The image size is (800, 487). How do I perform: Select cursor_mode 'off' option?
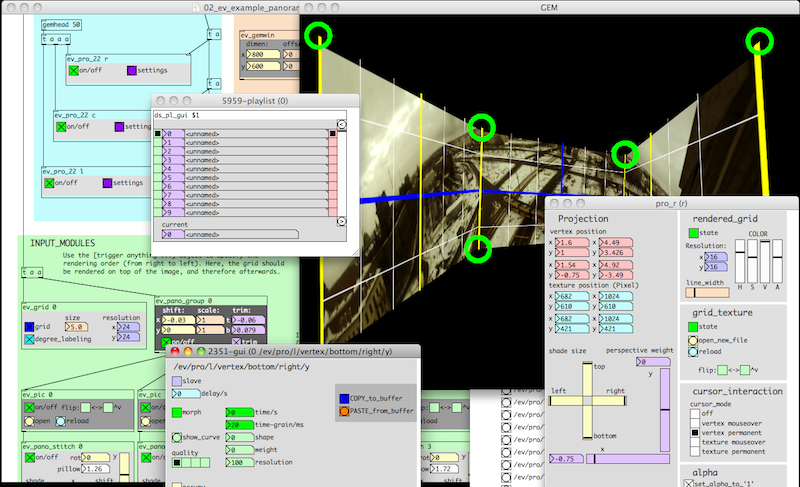pos(694,414)
